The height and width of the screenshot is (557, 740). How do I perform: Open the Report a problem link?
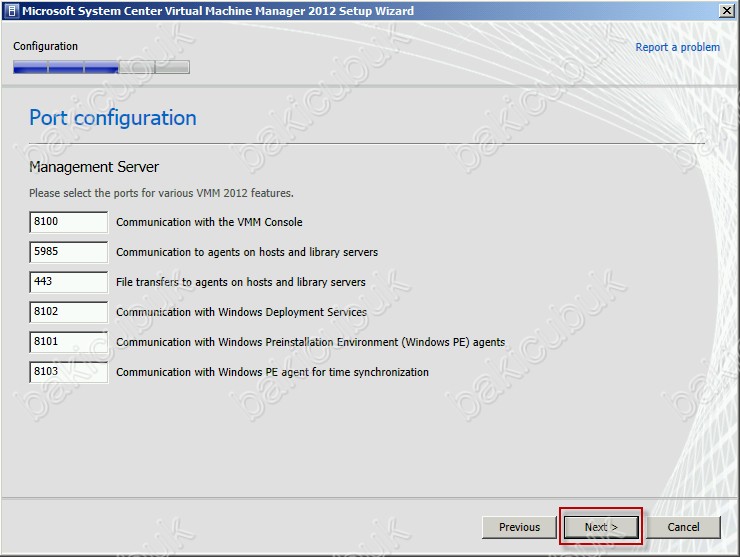(x=677, y=47)
